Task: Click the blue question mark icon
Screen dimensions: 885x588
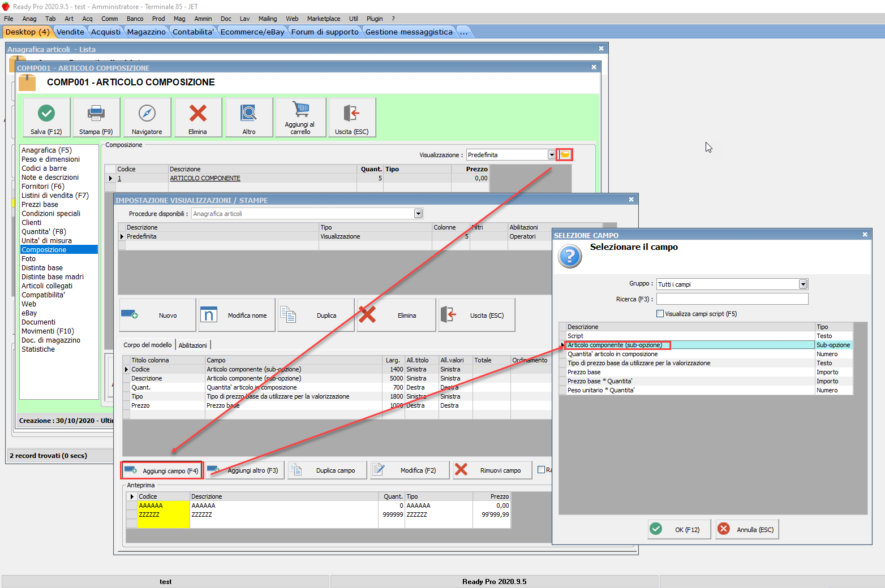Action: [570, 256]
